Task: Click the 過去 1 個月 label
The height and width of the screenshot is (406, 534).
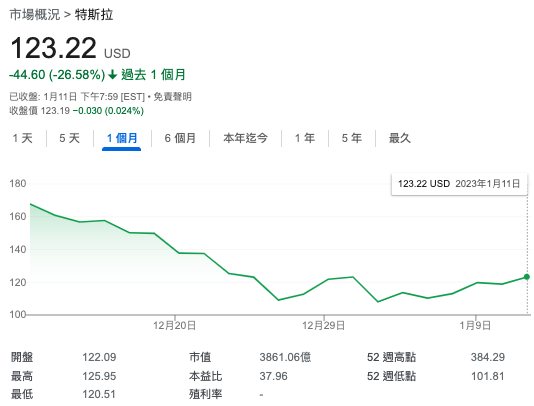Action: [153, 75]
